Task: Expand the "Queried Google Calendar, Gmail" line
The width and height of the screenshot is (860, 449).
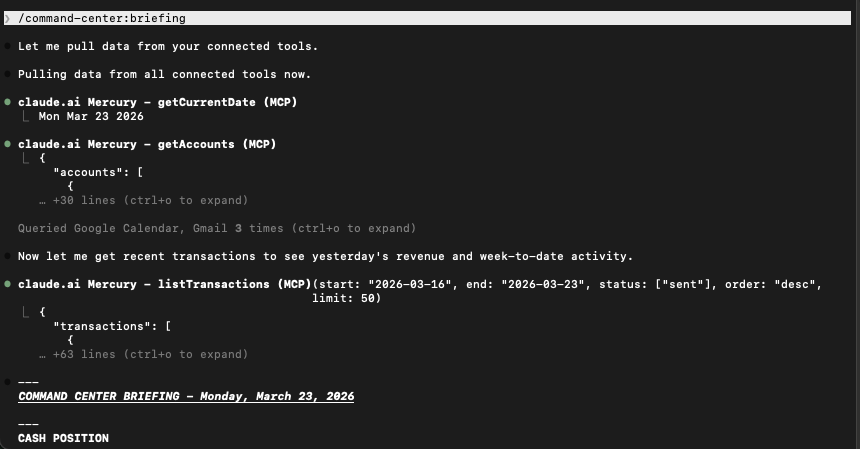Action: [x=216, y=228]
